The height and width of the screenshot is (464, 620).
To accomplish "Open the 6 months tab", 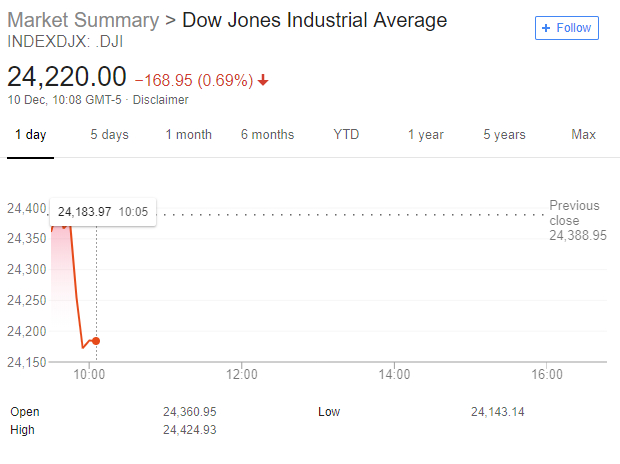I will pos(267,135).
